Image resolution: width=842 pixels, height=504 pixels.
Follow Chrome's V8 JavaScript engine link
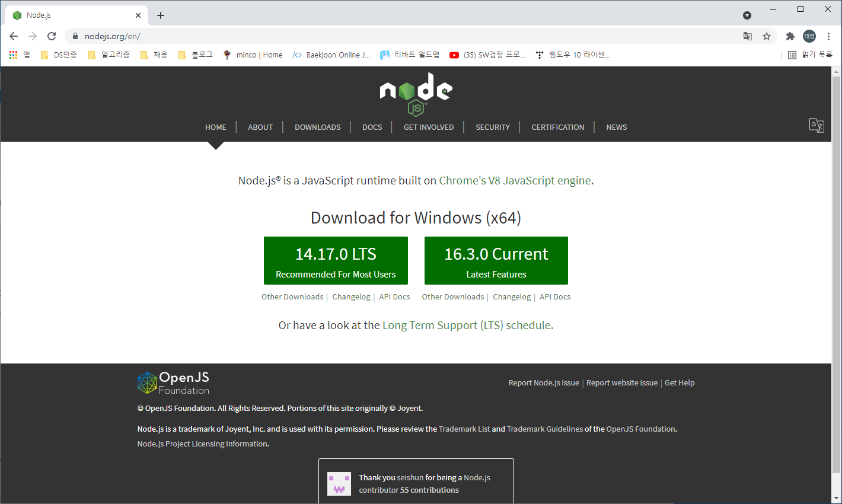[x=515, y=180]
